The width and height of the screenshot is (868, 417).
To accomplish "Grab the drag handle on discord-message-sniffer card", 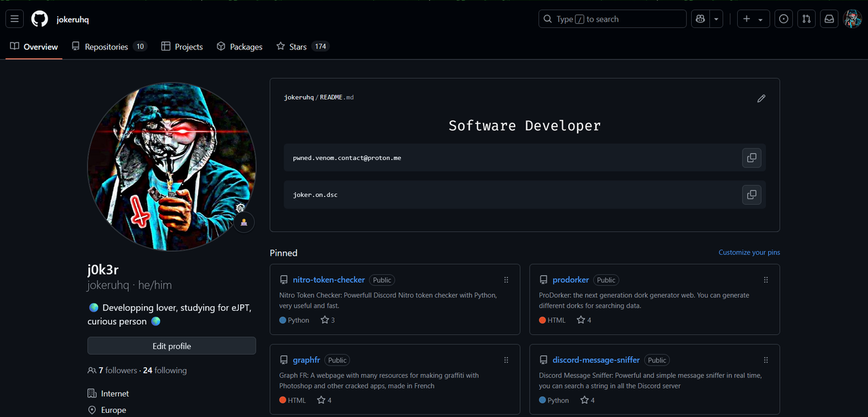I will pos(766,360).
